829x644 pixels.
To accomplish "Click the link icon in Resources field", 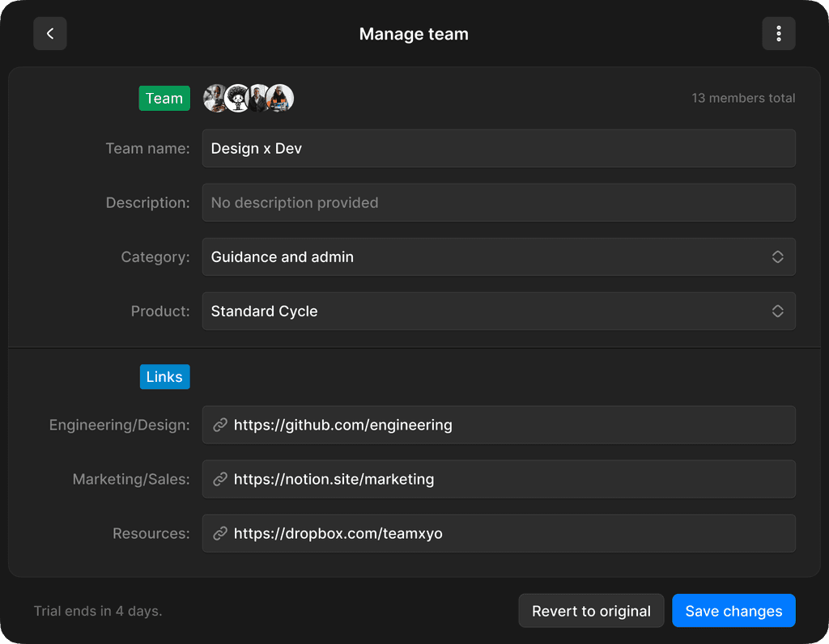I will 220,534.
